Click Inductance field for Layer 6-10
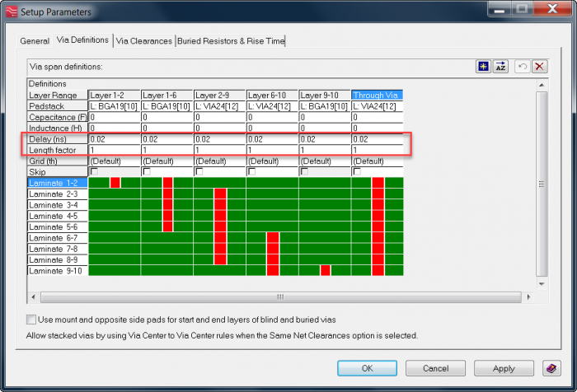Screen dimensions: 577x392 click(272, 128)
